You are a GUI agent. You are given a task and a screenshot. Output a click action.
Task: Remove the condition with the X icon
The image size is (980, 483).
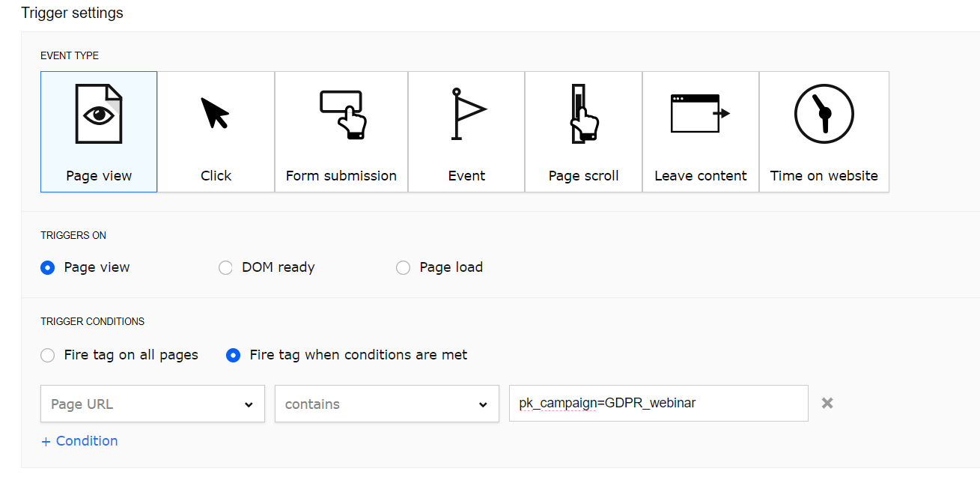click(x=827, y=403)
